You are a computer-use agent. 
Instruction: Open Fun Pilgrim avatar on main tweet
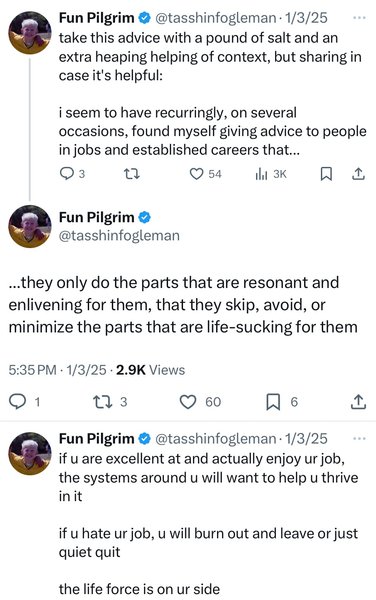[x=30, y=227]
